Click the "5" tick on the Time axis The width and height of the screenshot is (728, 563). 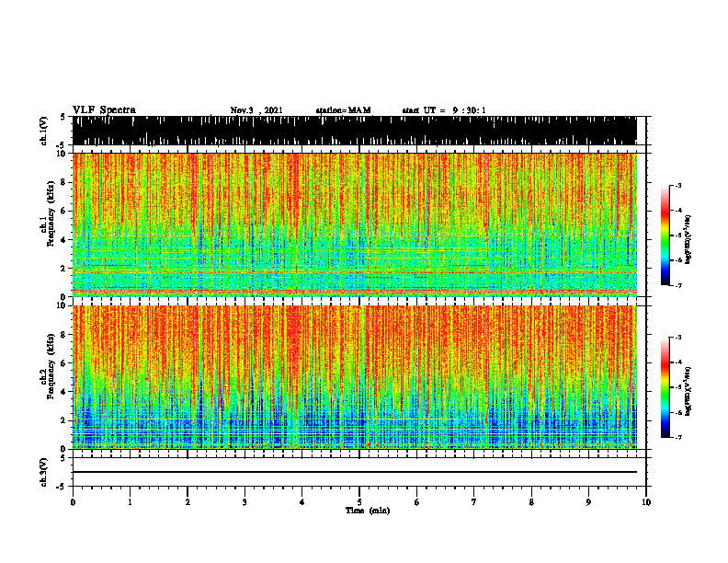point(359,502)
